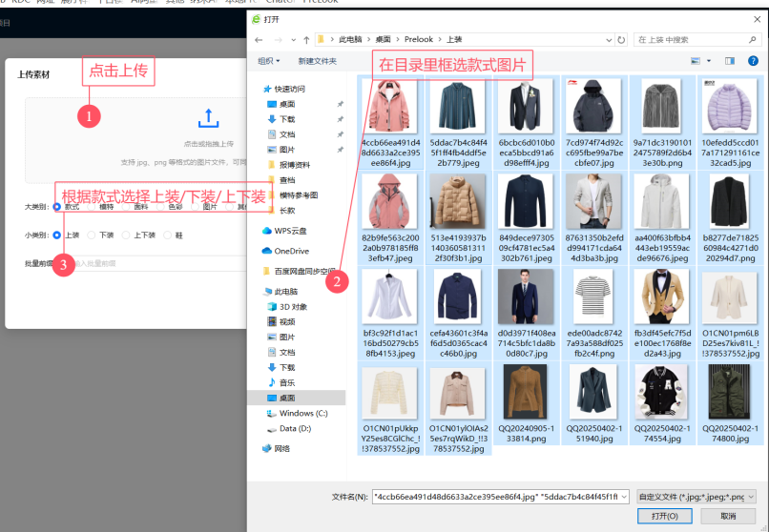
Task: Click the refresh icon beside the address bar
Action: 622,39
